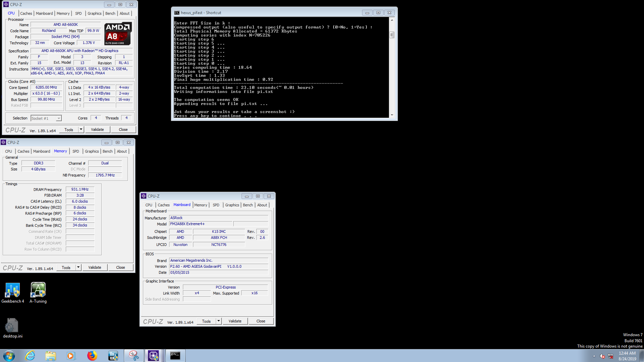
Task: Click console scrollbar down arrow
Action: click(392, 115)
